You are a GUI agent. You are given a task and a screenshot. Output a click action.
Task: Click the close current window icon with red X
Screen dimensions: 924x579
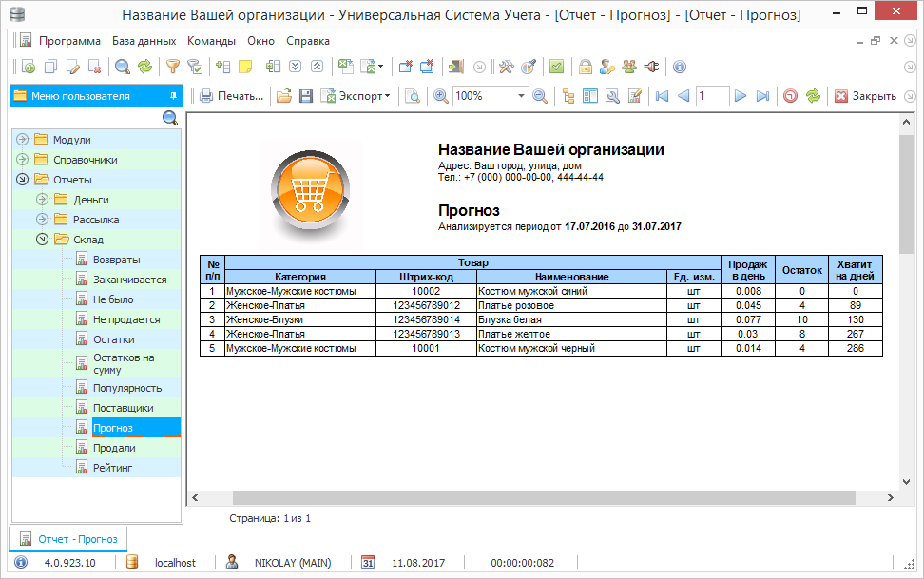[405, 67]
